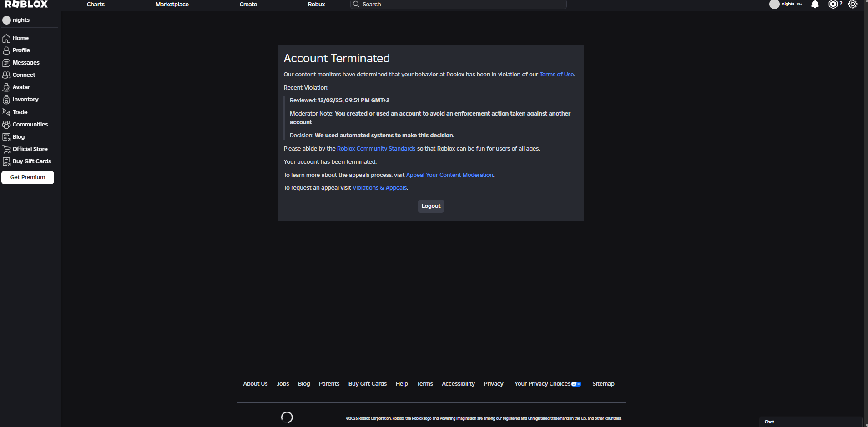Open the Help footer link
This screenshot has width=868, height=427.
coord(402,384)
